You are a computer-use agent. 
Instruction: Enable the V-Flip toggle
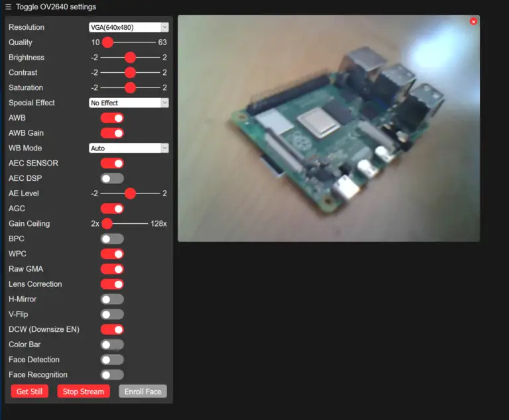click(x=112, y=315)
